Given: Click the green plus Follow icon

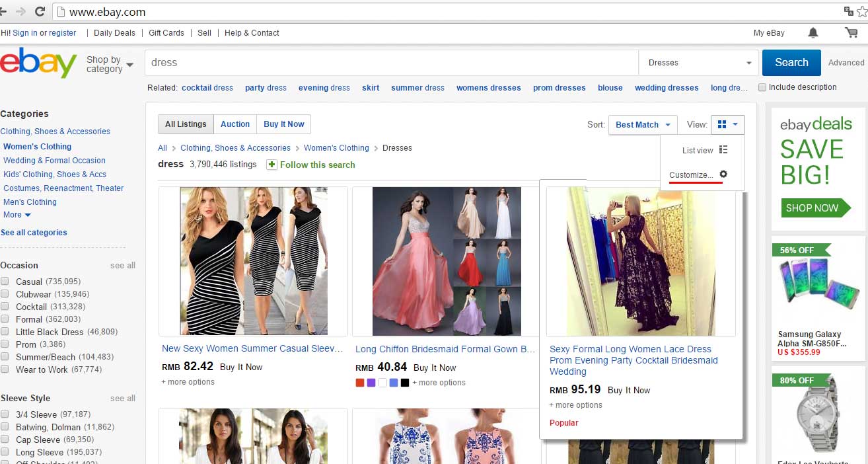Looking at the screenshot, I should 271,165.
